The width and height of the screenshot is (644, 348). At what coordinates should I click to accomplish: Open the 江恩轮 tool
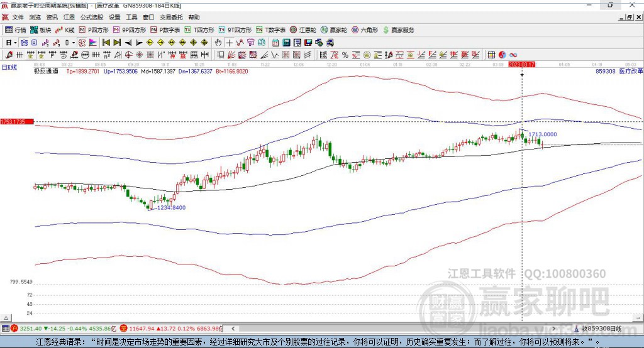[x=303, y=30]
